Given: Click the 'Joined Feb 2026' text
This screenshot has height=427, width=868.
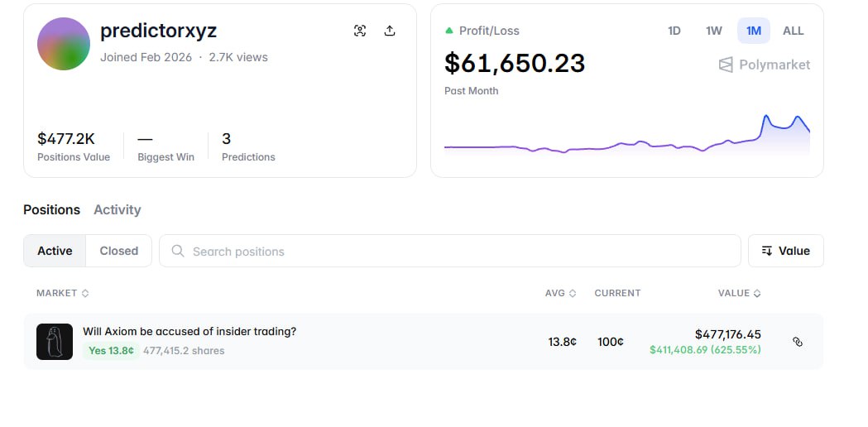Looking at the screenshot, I should coord(146,57).
